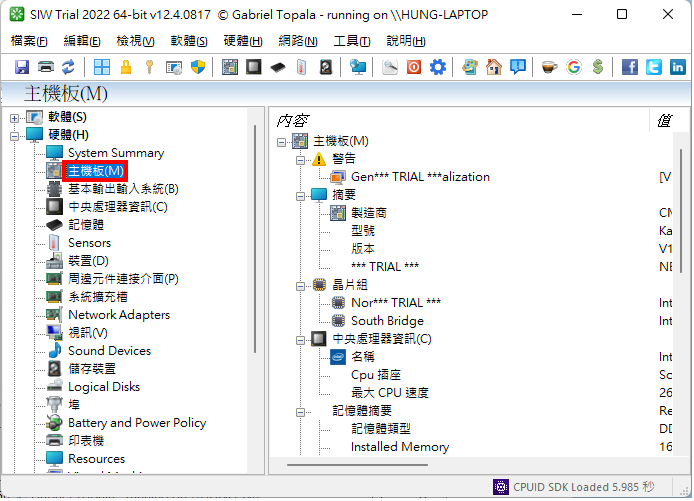Select Sensors in the tree
Screen dimensions: 694x501
(89, 243)
